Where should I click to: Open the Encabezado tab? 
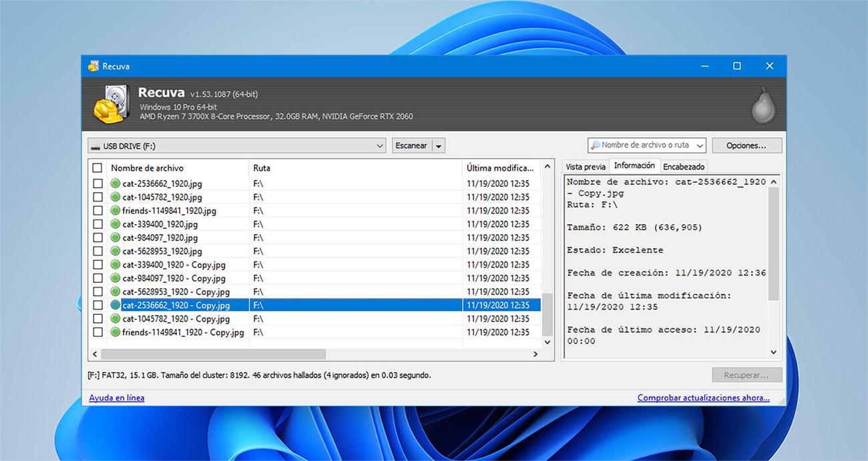(683, 165)
